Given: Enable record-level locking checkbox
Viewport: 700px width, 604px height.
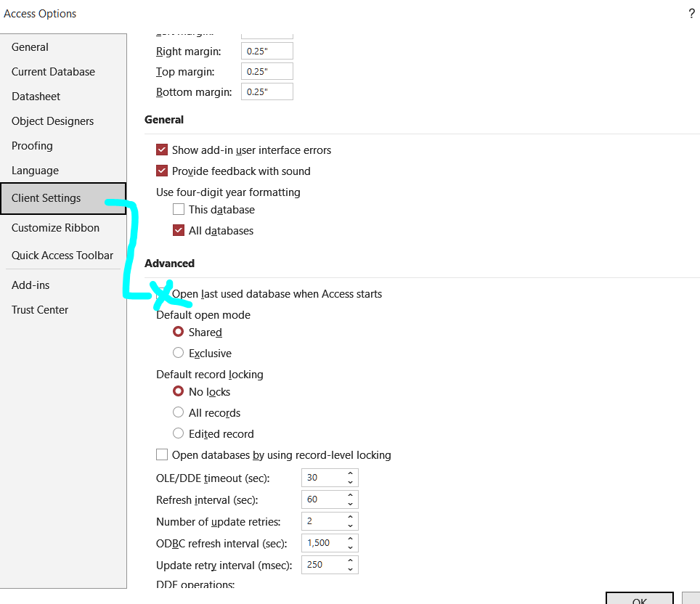Looking at the screenshot, I should click(x=162, y=454).
